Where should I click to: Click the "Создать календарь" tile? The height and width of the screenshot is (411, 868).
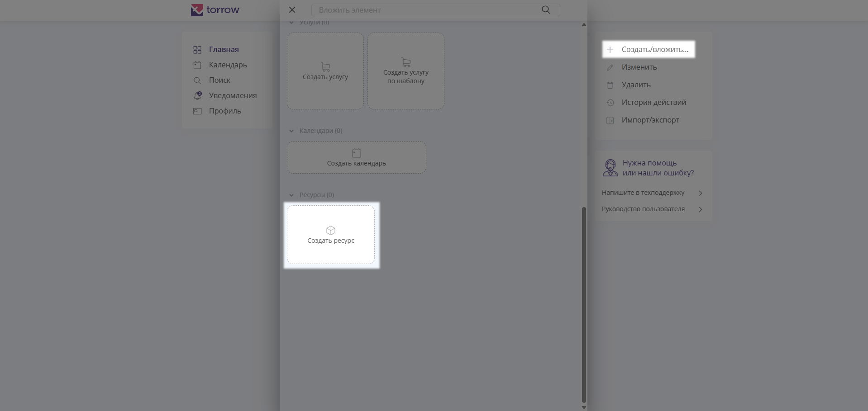tap(356, 157)
